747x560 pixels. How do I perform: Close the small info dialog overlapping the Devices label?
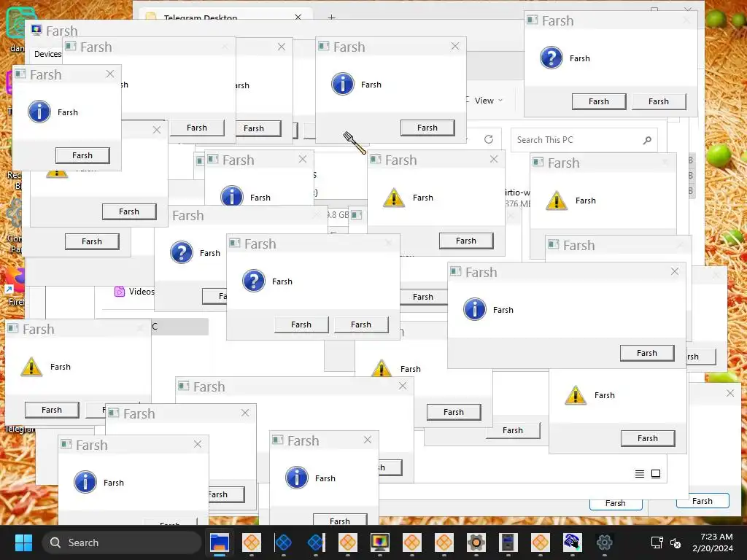coord(110,74)
